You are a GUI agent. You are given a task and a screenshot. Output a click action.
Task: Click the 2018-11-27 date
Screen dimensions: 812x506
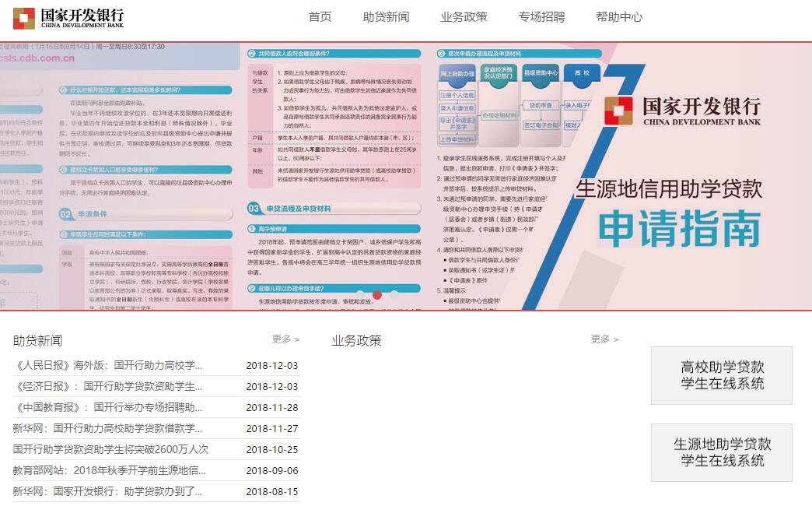pyautogui.click(x=272, y=428)
